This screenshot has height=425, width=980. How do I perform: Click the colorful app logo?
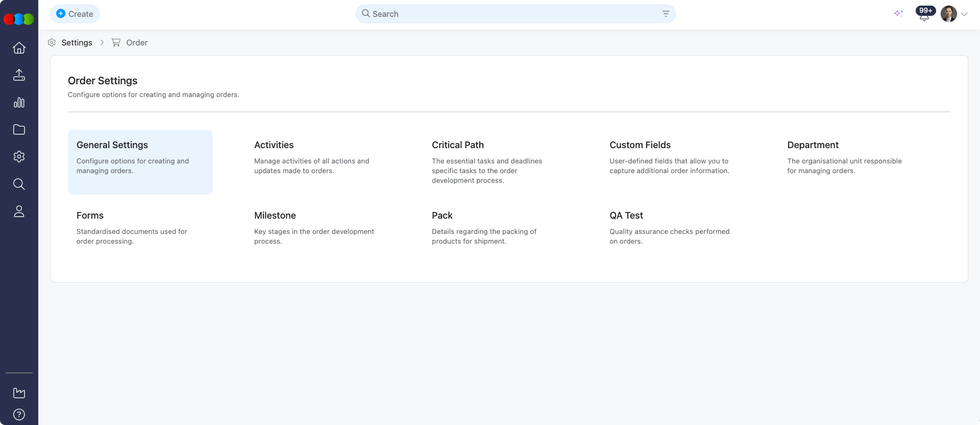pos(19,19)
